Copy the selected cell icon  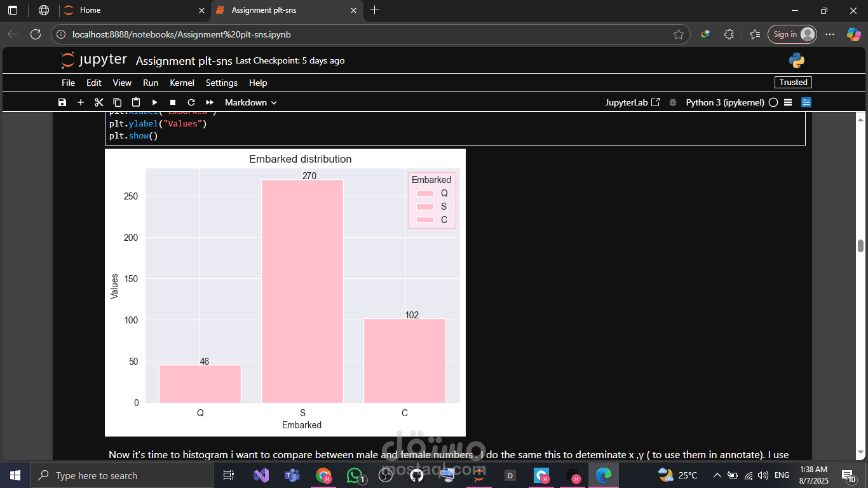tap(117, 102)
